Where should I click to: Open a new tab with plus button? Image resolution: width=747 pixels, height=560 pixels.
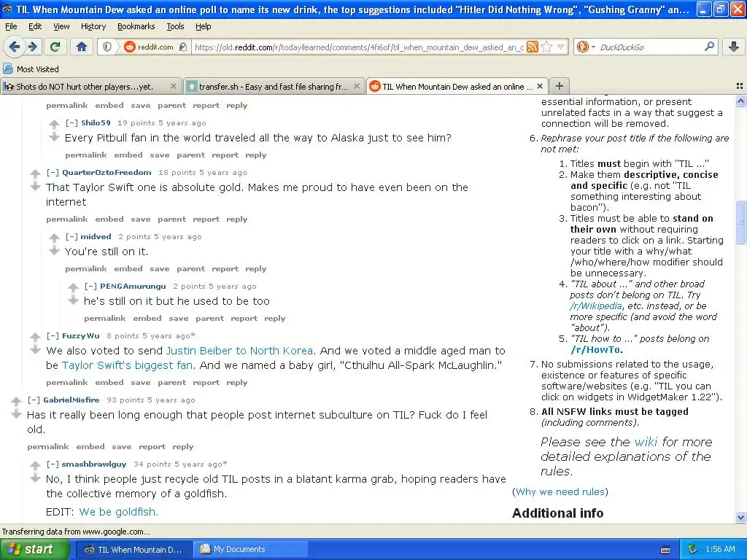[x=560, y=86]
